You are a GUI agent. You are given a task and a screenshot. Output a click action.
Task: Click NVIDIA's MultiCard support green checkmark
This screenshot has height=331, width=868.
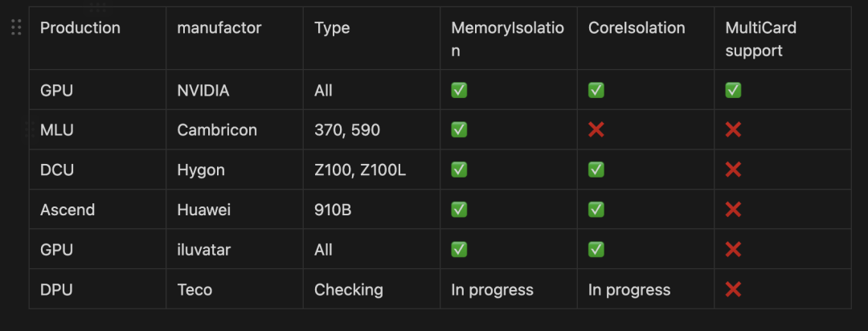click(x=733, y=90)
